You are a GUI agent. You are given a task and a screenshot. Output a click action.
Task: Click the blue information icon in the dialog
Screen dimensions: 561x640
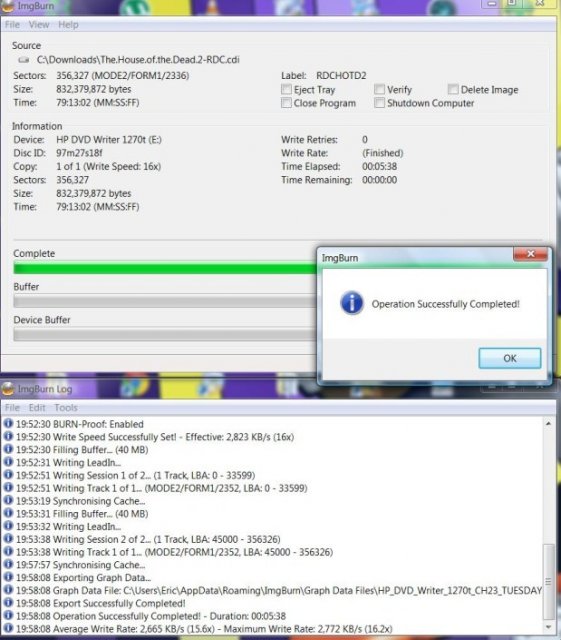[352, 303]
